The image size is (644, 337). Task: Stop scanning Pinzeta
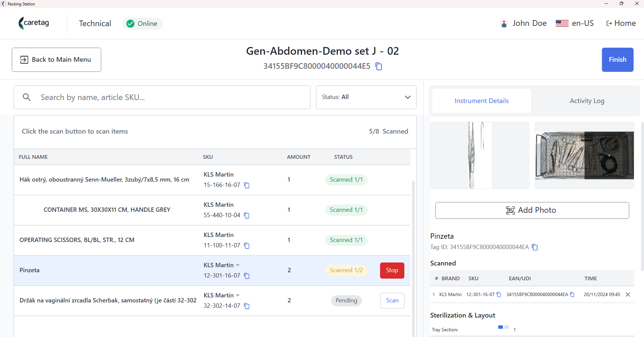point(392,271)
